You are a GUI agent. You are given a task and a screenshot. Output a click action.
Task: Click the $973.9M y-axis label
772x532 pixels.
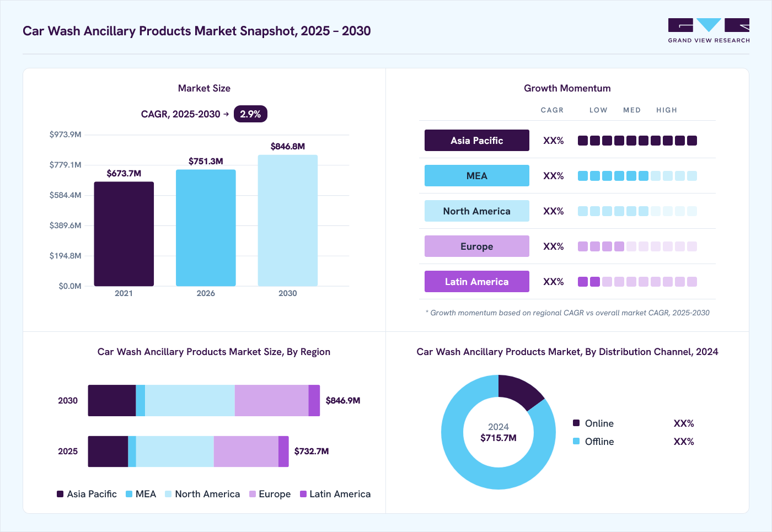point(66,135)
